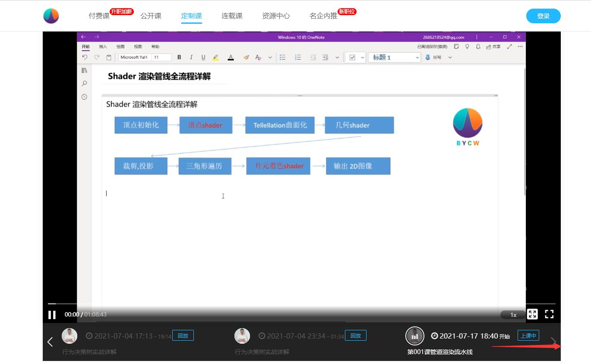
Task: Click the 2686218524@qq.com account
Action: click(444, 37)
